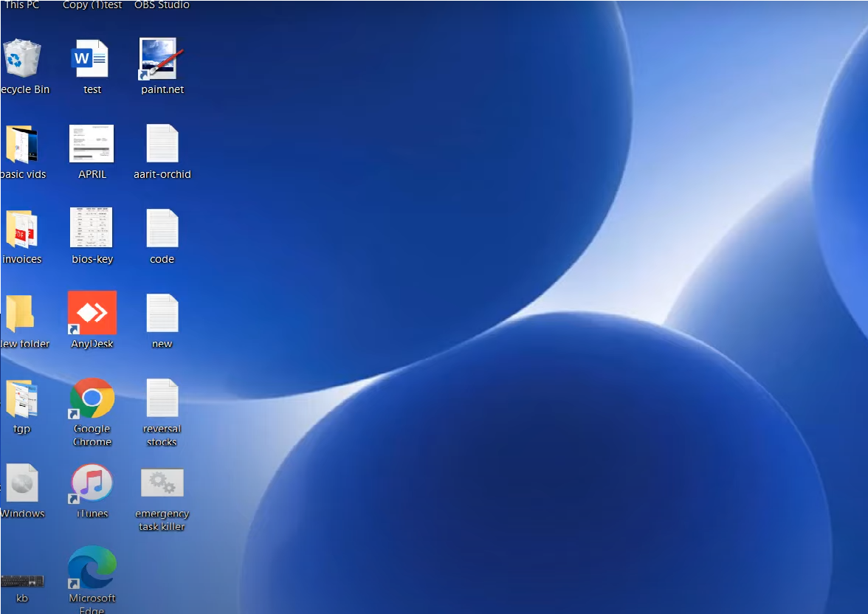Image resolution: width=868 pixels, height=614 pixels.
Task: Select the New folder icon
Action: tap(21, 313)
